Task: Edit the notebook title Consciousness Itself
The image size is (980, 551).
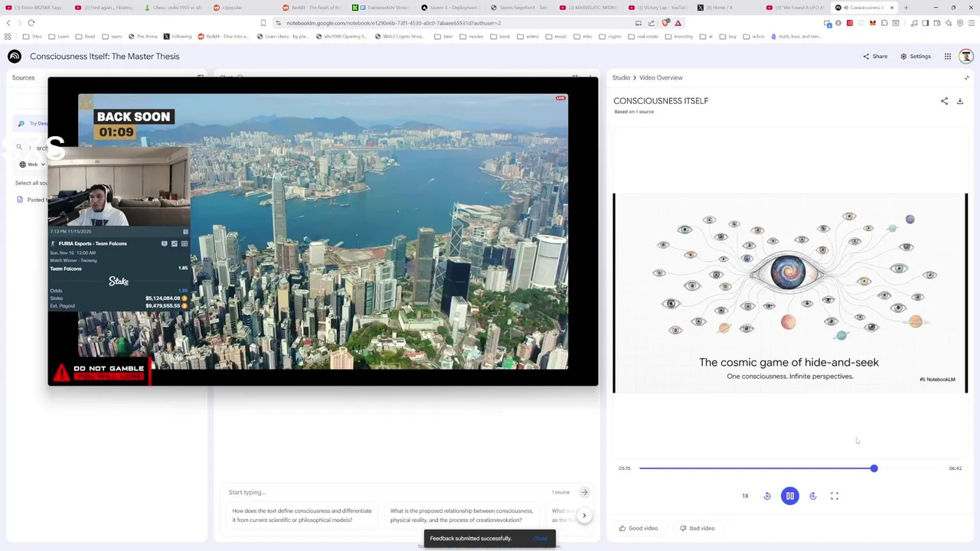Action: tap(105, 56)
